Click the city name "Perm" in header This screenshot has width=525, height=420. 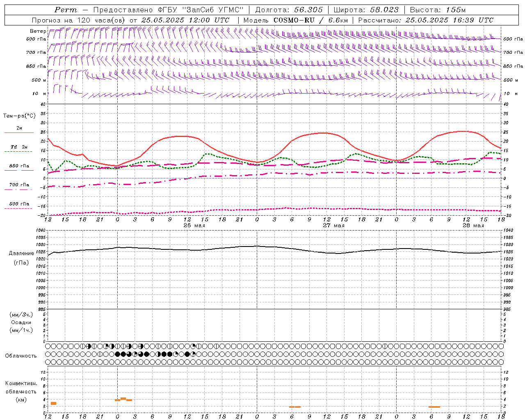[x=66, y=10]
